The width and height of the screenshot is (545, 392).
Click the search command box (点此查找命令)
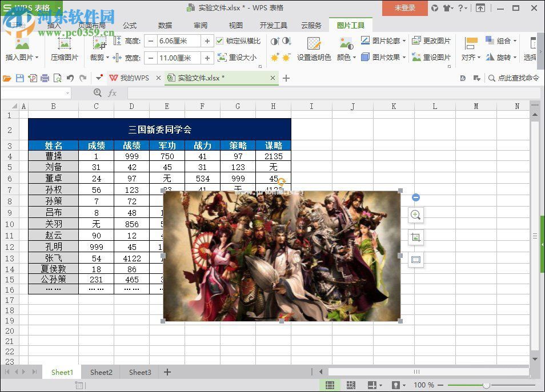pos(514,78)
